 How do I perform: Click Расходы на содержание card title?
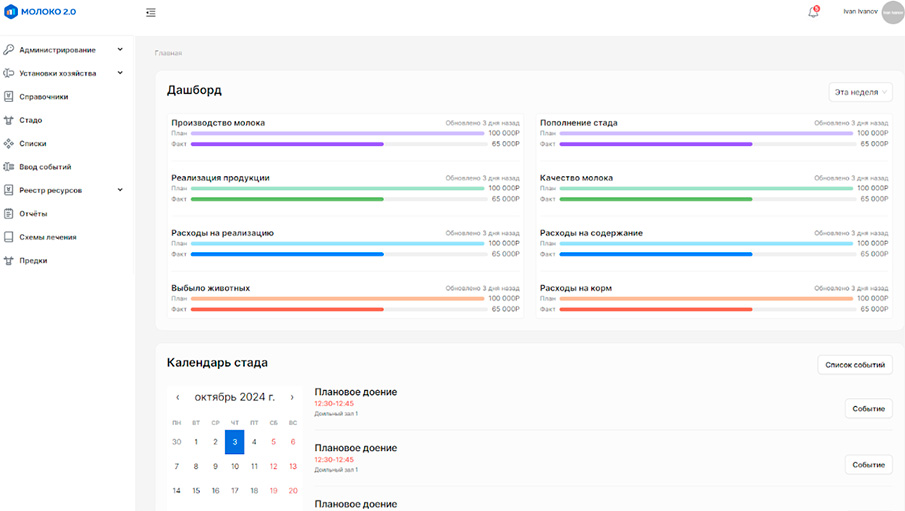coord(591,233)
